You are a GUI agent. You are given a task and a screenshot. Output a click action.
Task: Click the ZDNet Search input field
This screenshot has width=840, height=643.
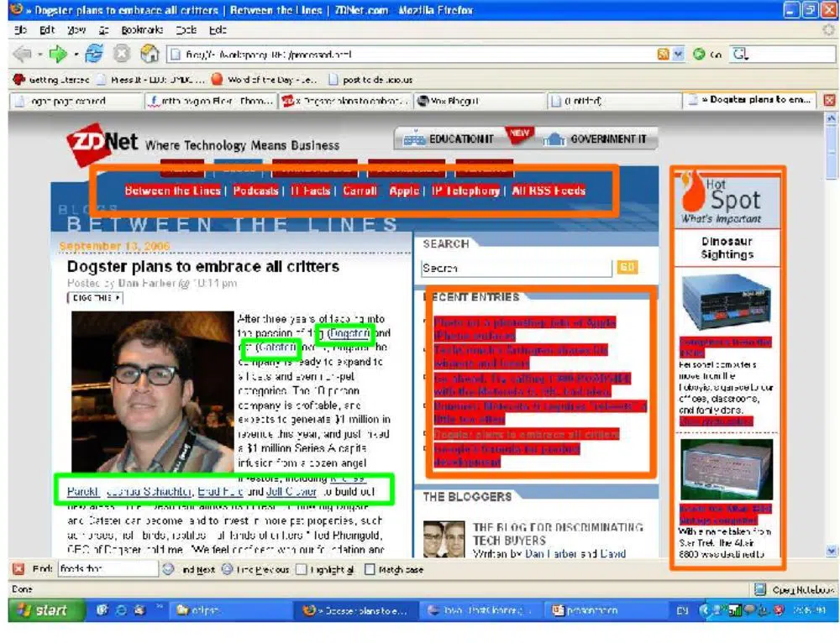(516, 269)
